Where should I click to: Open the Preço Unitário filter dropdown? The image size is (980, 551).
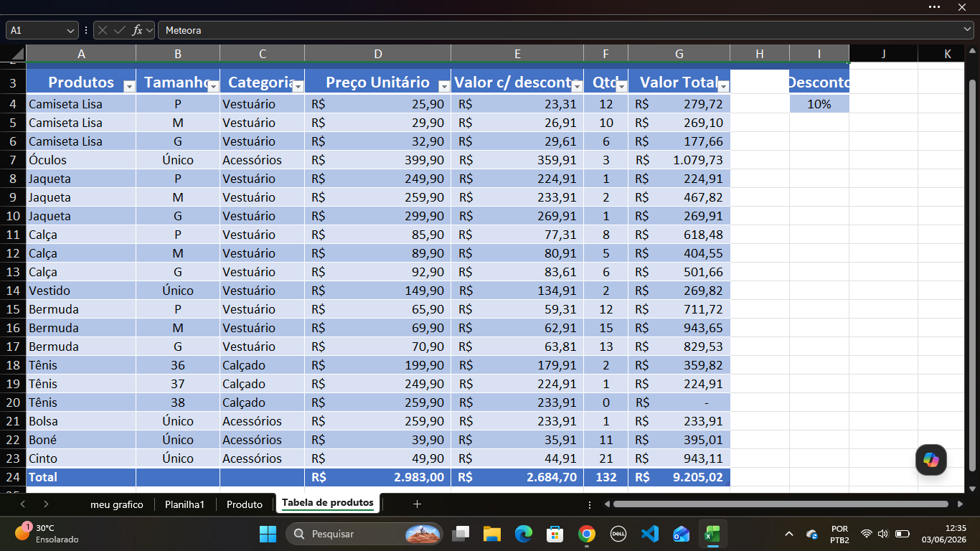pos(444,86)
